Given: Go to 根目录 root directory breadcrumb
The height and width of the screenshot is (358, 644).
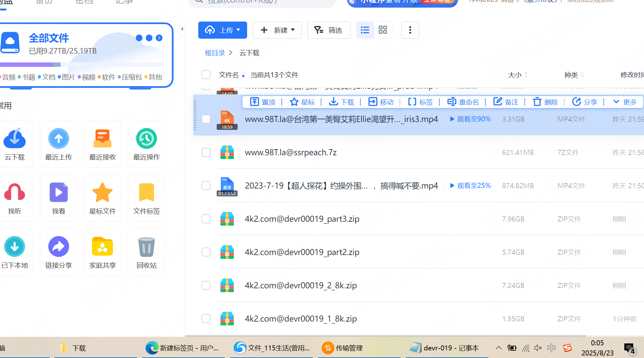Looking at the screenshot, I should pyautogui.click(x=215, y=53).
